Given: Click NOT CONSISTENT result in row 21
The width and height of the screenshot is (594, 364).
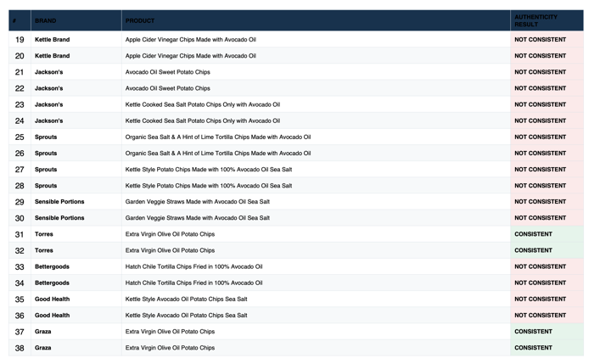Looking at the screenshot, I should tap(540, 72).
